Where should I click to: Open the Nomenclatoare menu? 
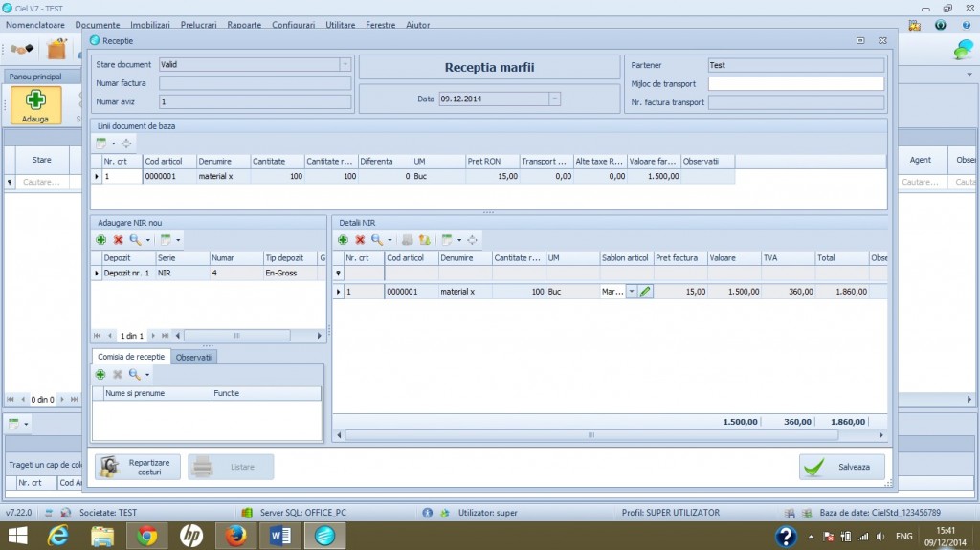(x=35, y=25)
